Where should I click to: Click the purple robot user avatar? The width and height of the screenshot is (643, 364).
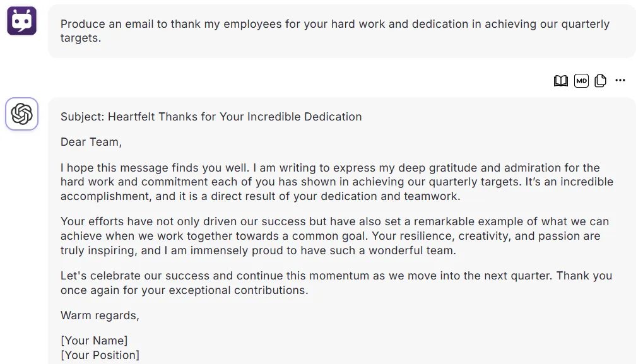[21, 21]
